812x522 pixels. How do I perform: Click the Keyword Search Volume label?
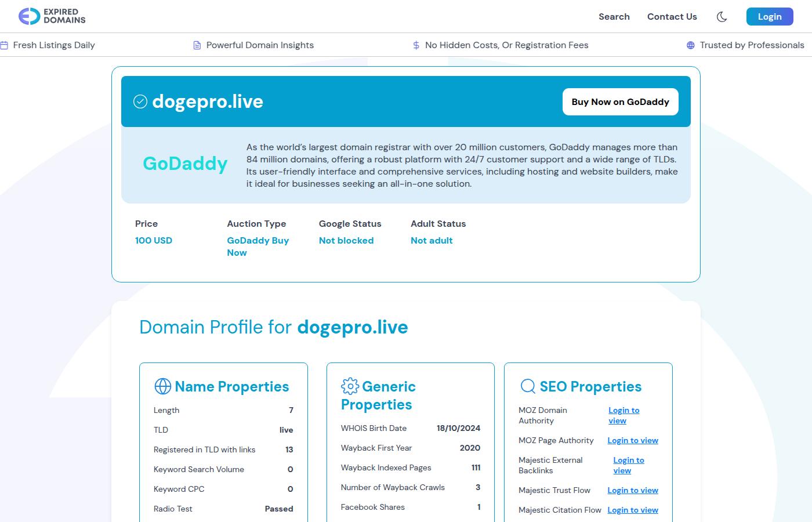click(199, 470)
